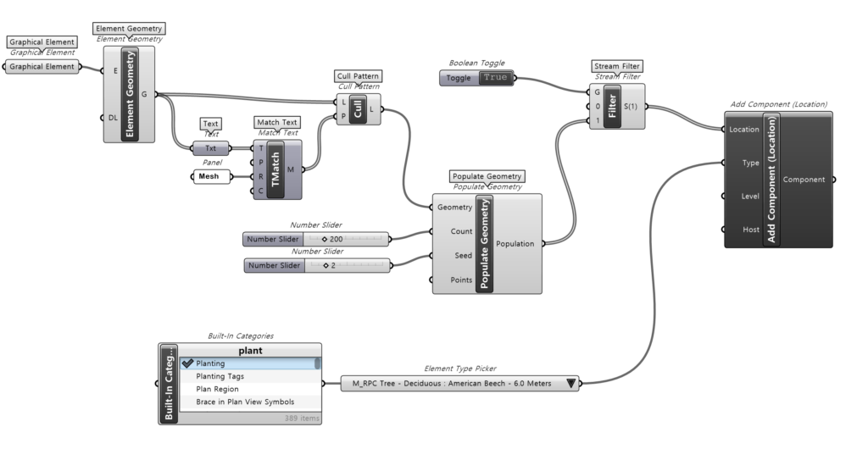Toggle the Boolean Toggle True value
The width and height of the screenshot is (868, 460).
tap(495, 78)
